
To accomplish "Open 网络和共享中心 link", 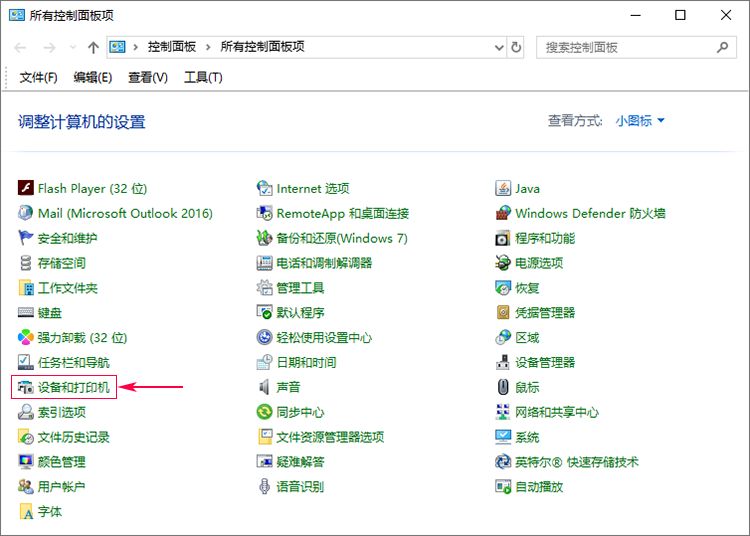I will coord(557,412).
